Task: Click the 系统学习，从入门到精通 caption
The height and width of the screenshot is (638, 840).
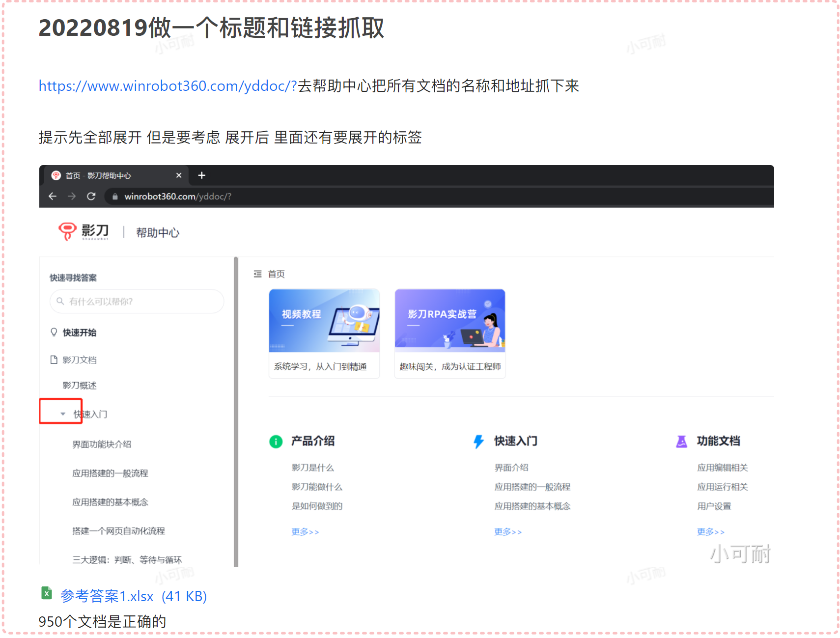Action: click(x=320, y=366)
